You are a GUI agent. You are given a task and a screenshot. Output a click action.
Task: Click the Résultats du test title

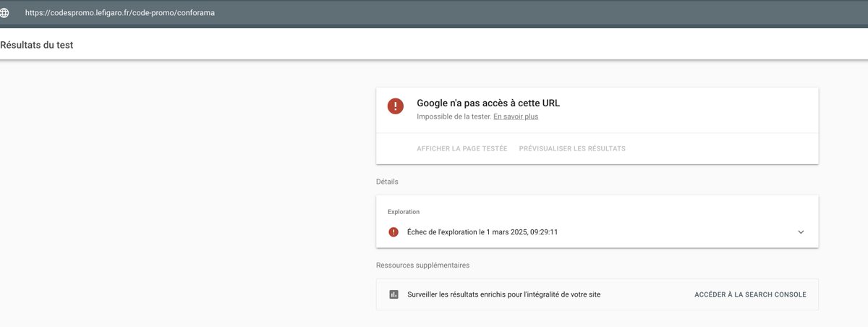37,45
